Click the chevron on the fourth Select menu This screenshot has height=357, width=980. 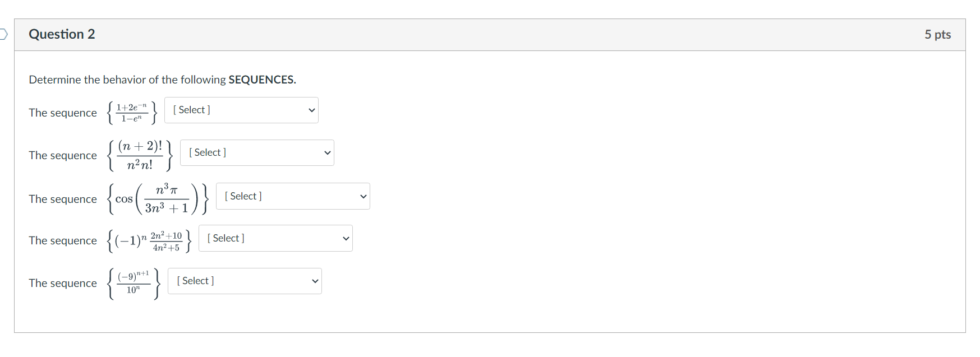(345, 238)
